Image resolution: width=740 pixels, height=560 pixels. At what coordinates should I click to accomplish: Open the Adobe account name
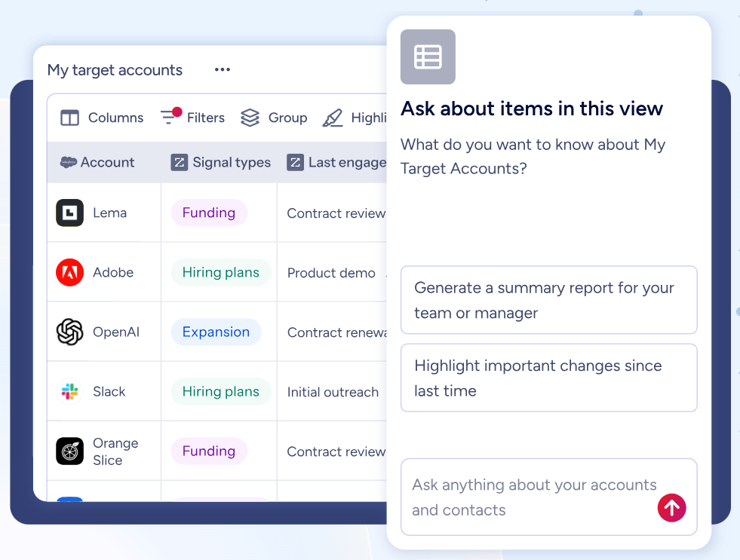[x=113, y=272]
